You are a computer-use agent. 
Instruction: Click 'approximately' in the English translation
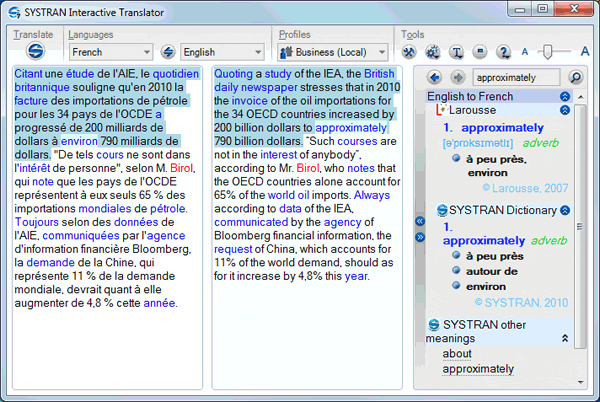pyautogui.click(x=351, y=128)
